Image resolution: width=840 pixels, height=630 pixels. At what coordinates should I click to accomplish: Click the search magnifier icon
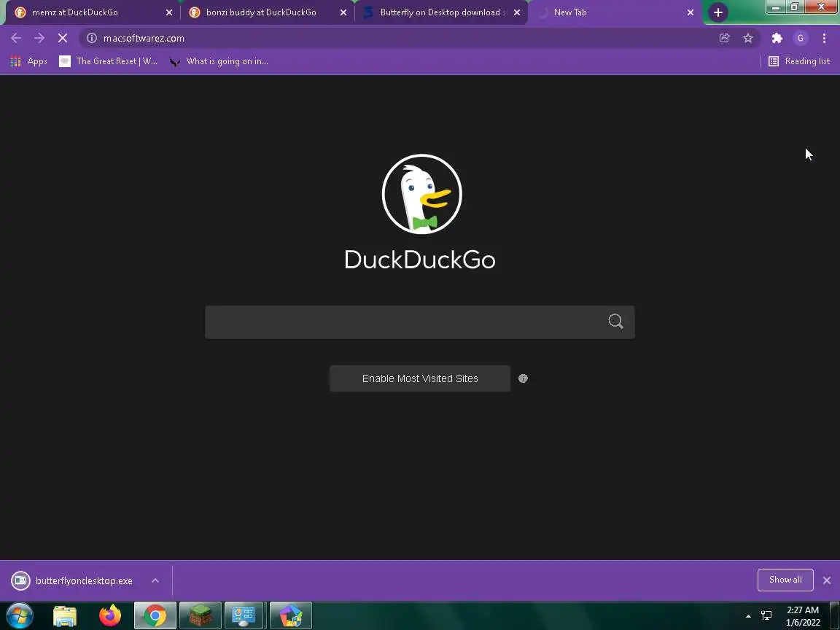(x=615, y=322)
